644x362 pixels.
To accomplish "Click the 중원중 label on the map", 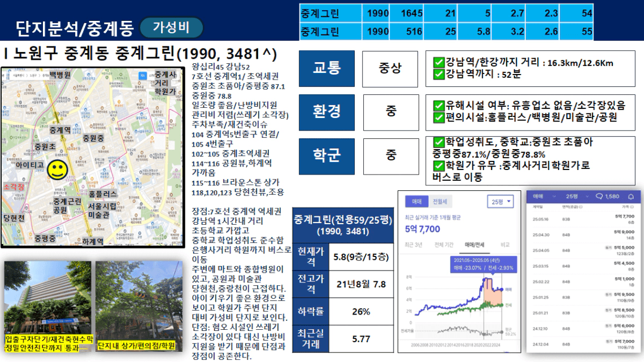I will [x=94, y=138].
